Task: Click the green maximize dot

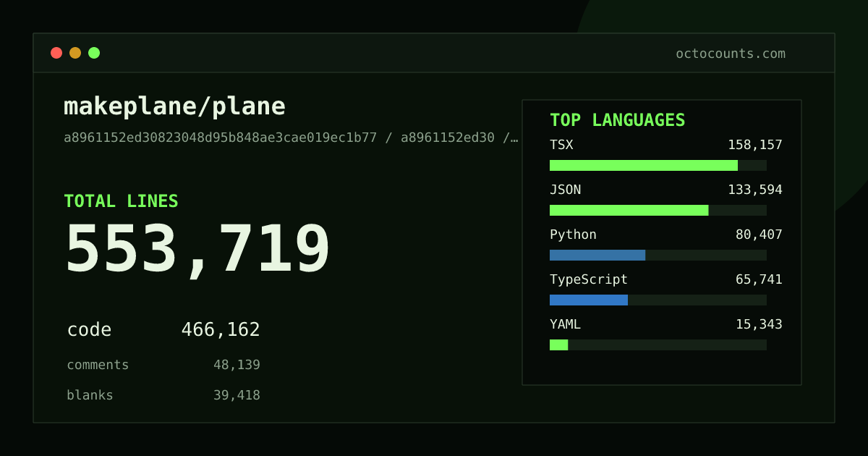Action: 94,53
